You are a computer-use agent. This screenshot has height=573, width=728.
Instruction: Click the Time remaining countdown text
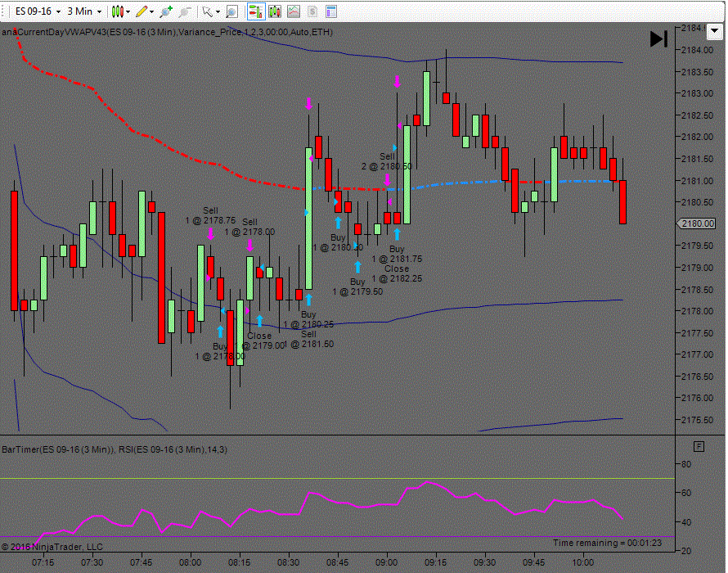click(x=607, y=543)
